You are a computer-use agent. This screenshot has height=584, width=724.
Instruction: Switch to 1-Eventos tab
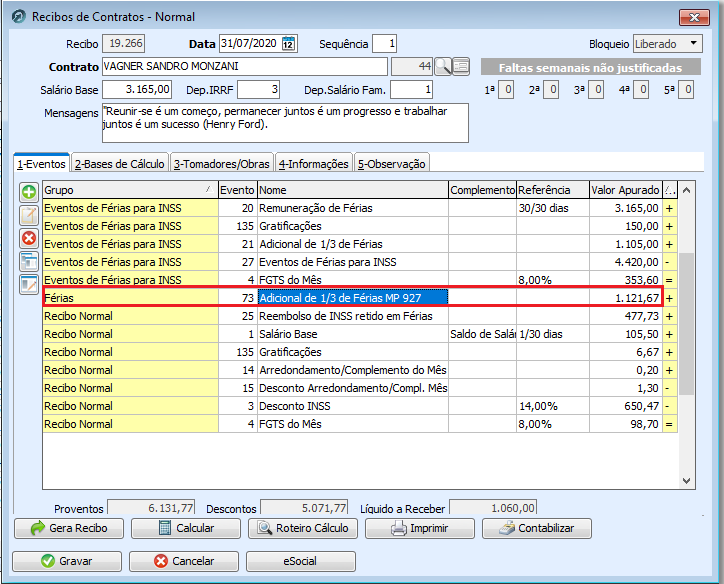pos(42,163)
